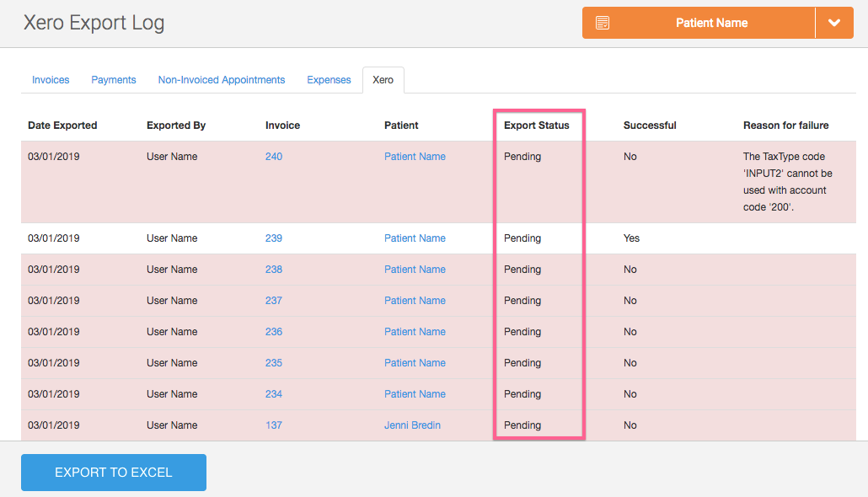The width and height of the screenshot is (868, 497).
Task: Click invoice 235 link
Action: pyautogui.click(x=274, y=363)
